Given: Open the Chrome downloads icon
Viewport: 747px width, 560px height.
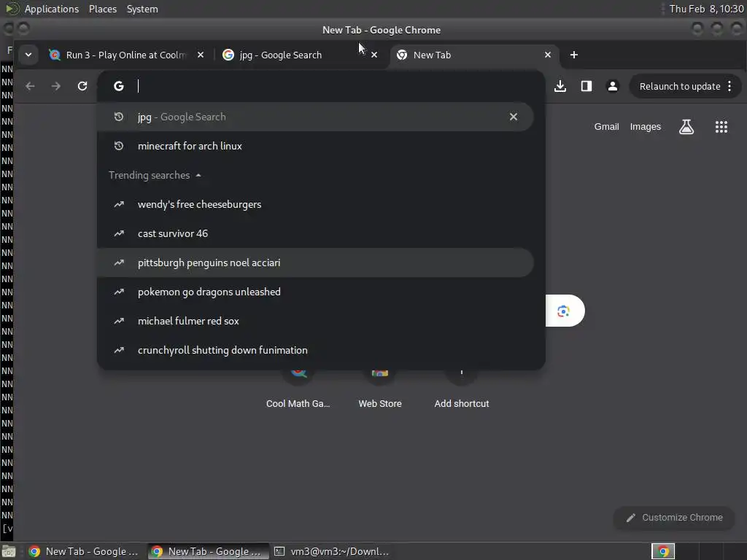Looking at the screenshot, I should pyautogui.click(x=560, y=86).
